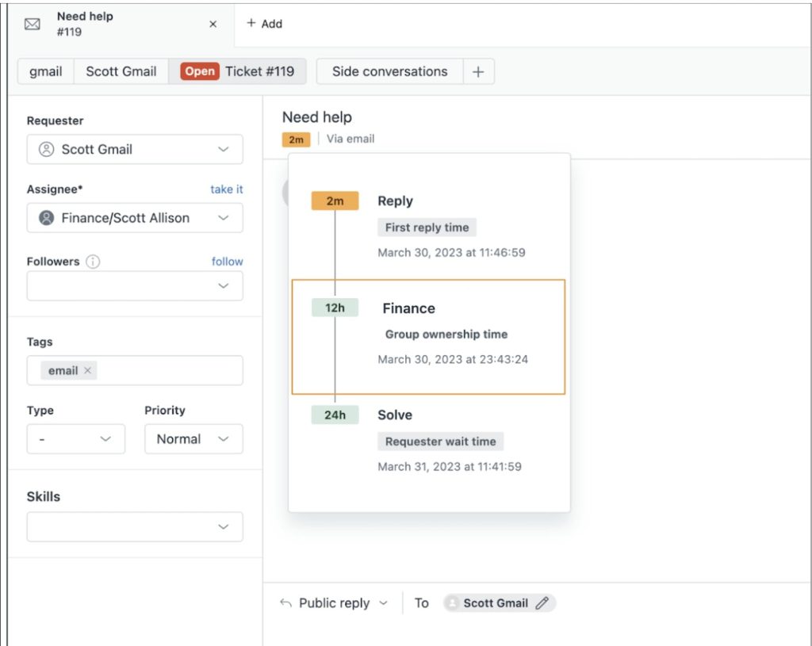This screenshot has height=646, width=812.
Task: Click the assignee avatar icon
Action: point(46,218)
